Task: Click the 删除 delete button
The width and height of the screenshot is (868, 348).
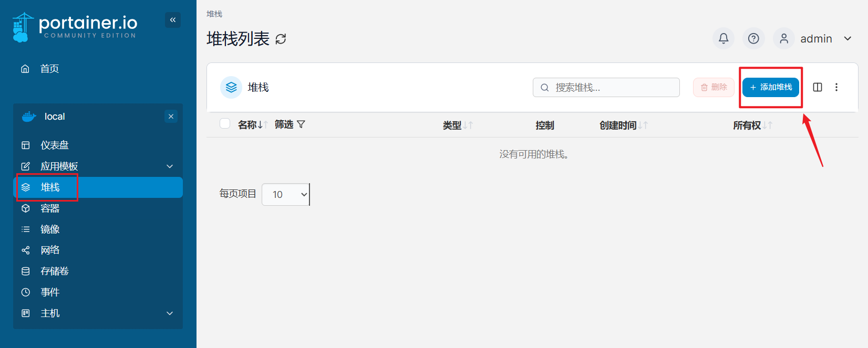Action: [714, 87]
